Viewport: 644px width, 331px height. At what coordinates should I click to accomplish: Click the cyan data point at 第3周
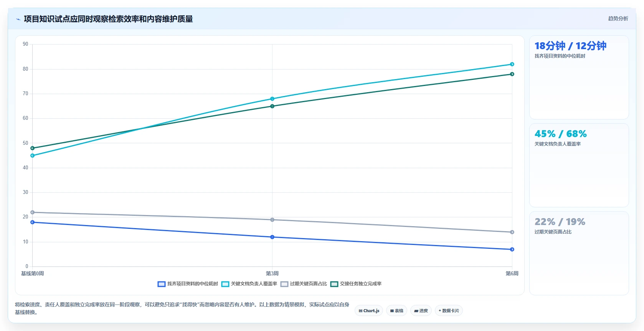tap(272, 99)
